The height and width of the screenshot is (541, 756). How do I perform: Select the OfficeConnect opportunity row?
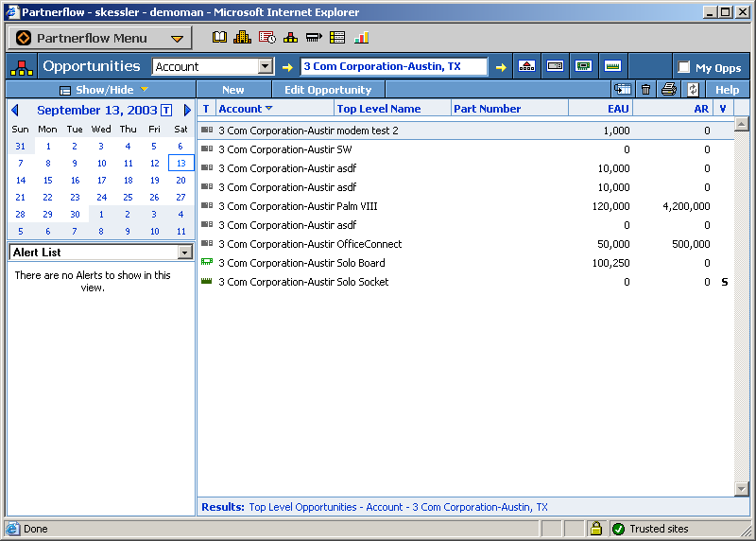[x=466, y=244]
